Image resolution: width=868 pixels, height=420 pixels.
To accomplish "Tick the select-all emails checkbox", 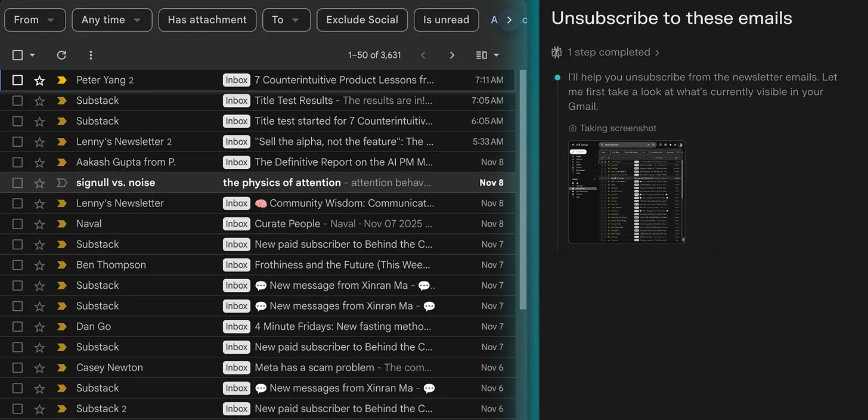I will tap(18, 55).
